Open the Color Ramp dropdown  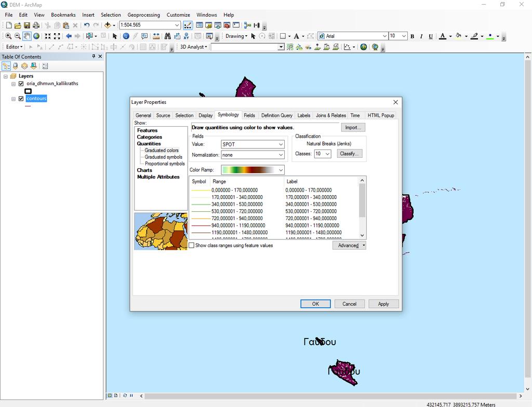(281, 170)
